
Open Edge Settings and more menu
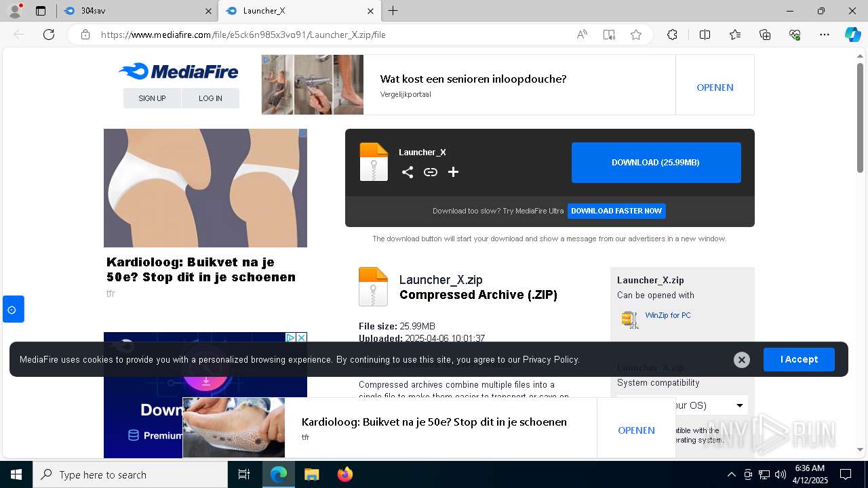point(825,35)
